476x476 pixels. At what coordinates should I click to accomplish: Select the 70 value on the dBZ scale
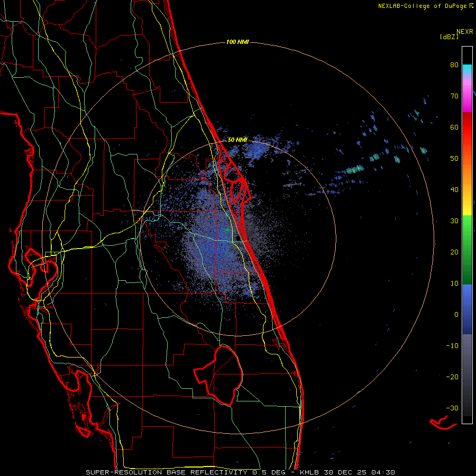tap(454, 96)
